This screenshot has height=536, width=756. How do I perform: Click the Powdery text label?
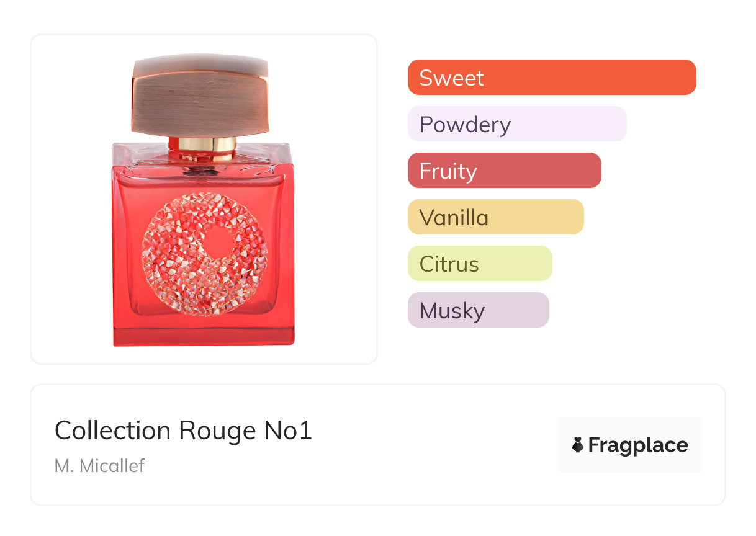[x=465, y=124]
